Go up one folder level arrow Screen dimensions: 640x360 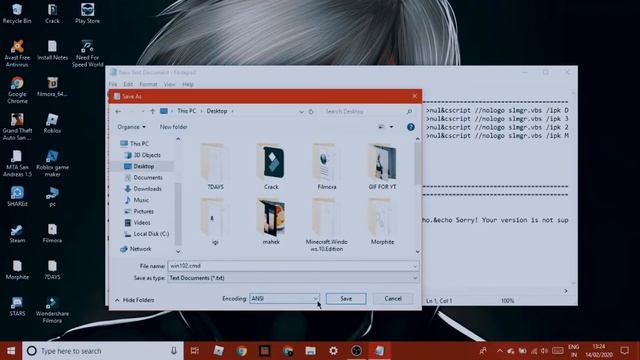pos(152,111)
